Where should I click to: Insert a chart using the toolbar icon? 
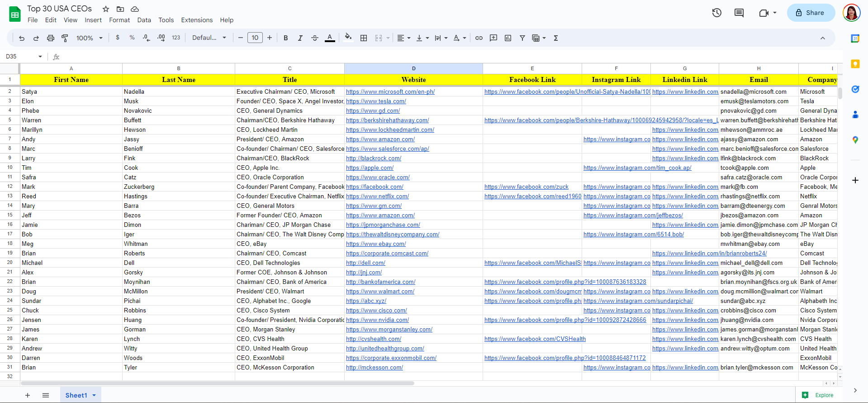(x=508, y=38)
